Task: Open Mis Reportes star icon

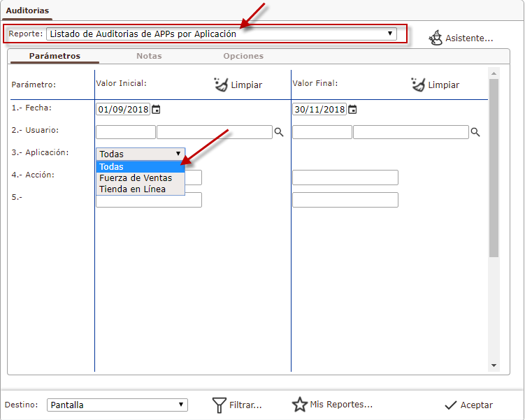Action: (300, 405)
